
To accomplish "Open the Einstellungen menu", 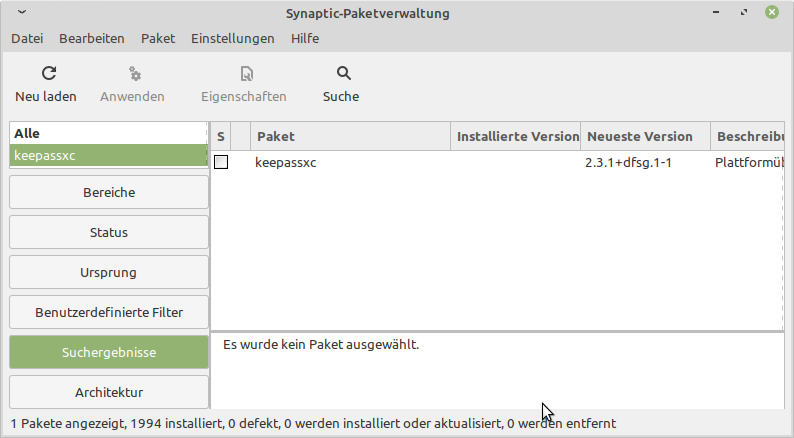I will tap(232, 38).
